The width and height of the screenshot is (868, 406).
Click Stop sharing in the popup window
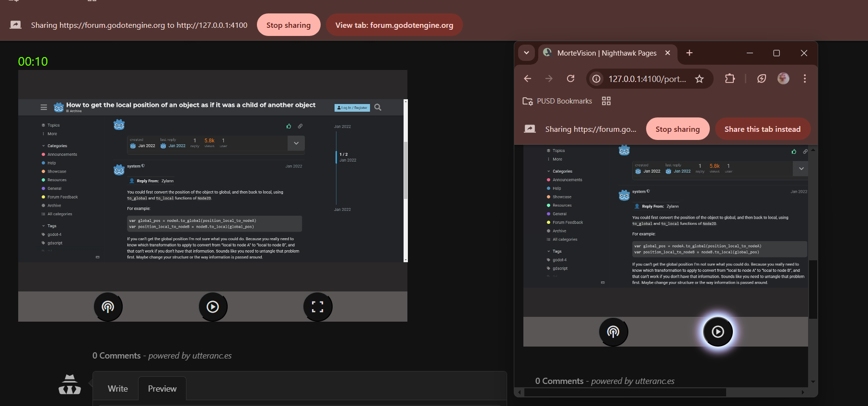coord(678,129)
